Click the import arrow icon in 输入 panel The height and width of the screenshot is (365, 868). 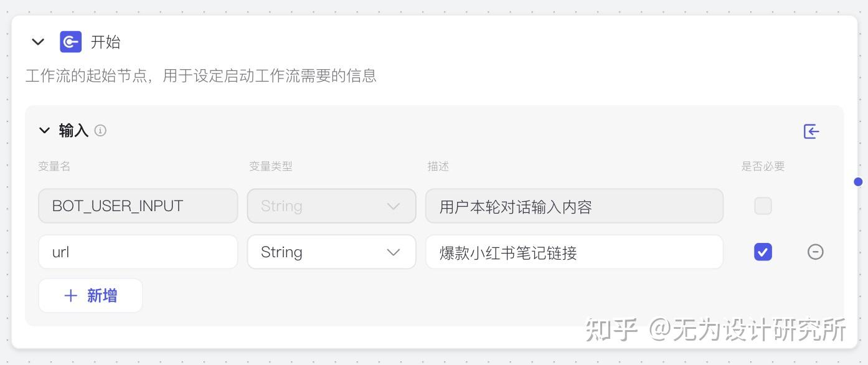[x=811, y=131]
